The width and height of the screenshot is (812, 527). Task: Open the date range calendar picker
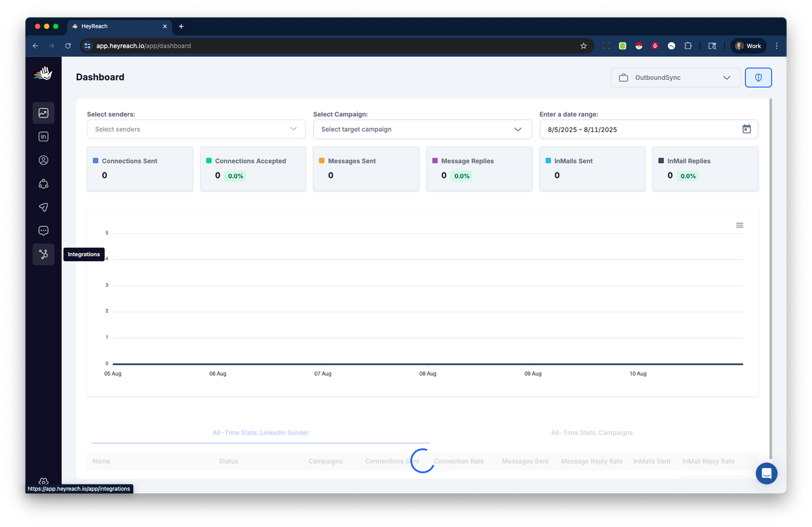click(x=746, y=129)
